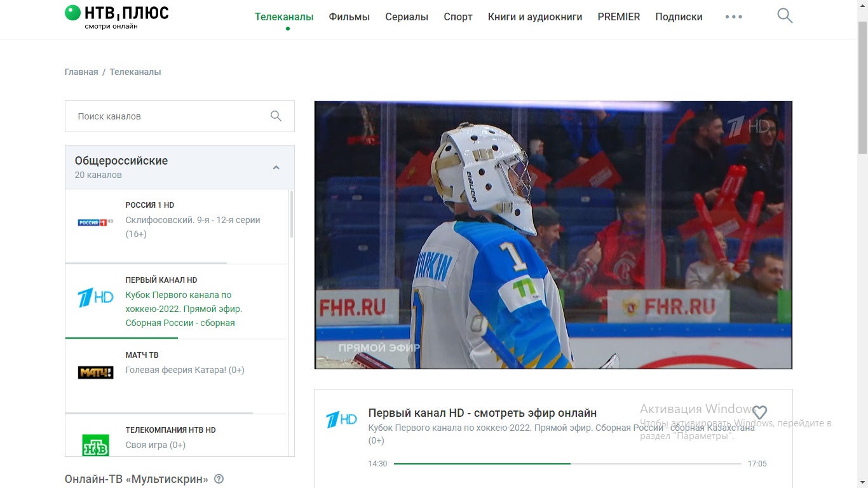This screenshot has width=868, height=488.
Task: Click the help icon next to Мультискрин
Action: click(x=219, y=479)
